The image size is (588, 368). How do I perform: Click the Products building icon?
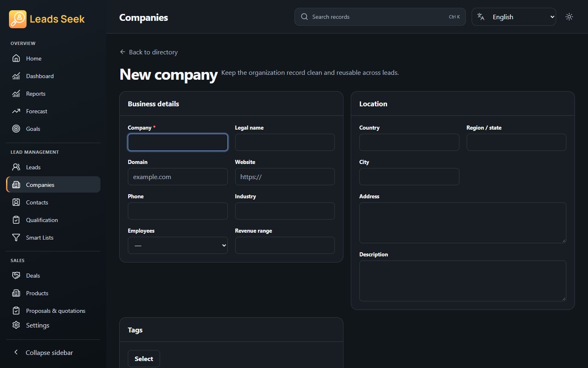point(16,293)
